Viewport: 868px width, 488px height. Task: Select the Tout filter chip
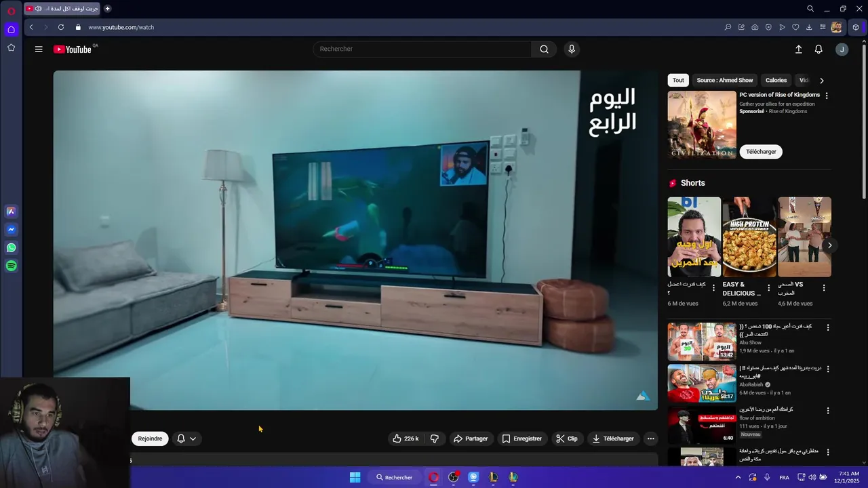pyautogui.click(x=678, y=80)
